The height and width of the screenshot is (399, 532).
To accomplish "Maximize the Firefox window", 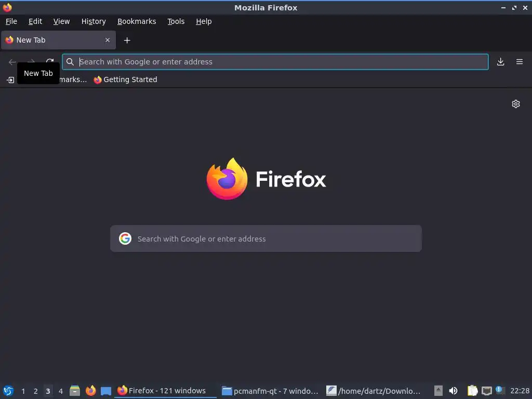I will coord(514,7).
